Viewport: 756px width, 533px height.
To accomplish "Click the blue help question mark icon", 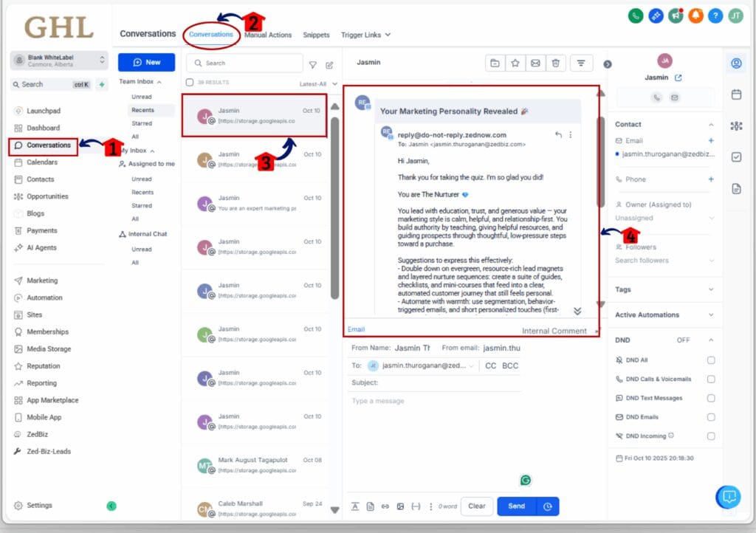I will pos(715,16).
